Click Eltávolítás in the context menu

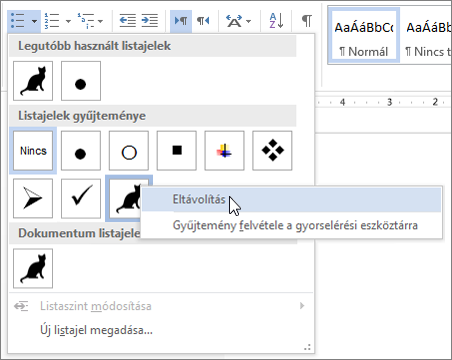coord(292,200)
